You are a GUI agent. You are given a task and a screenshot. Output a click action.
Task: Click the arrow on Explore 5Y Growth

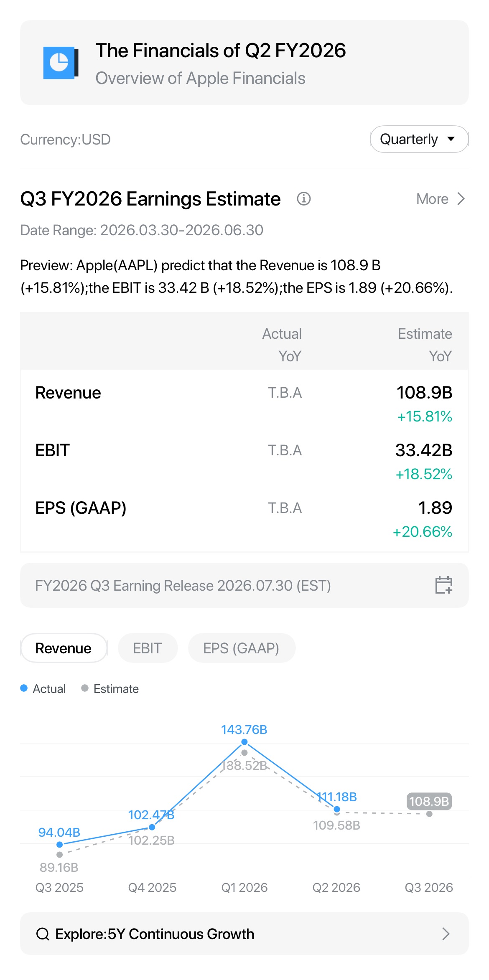[446, 934]
